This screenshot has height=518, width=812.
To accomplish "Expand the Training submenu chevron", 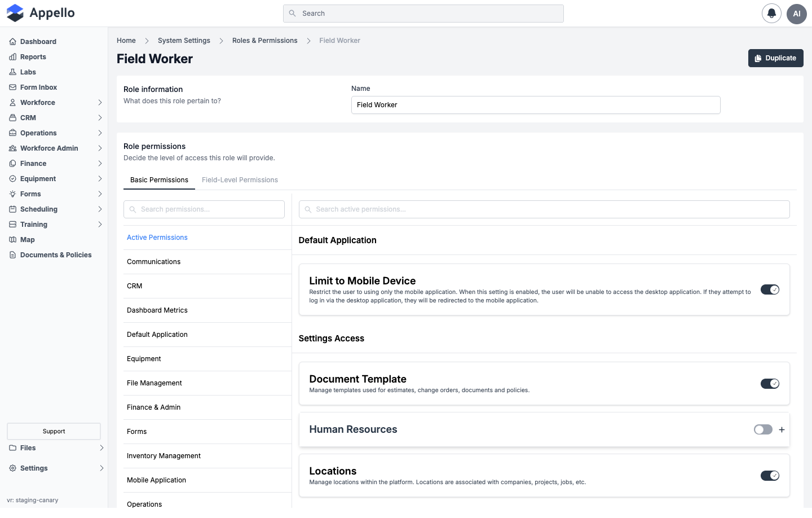I will tap(100, 225).
